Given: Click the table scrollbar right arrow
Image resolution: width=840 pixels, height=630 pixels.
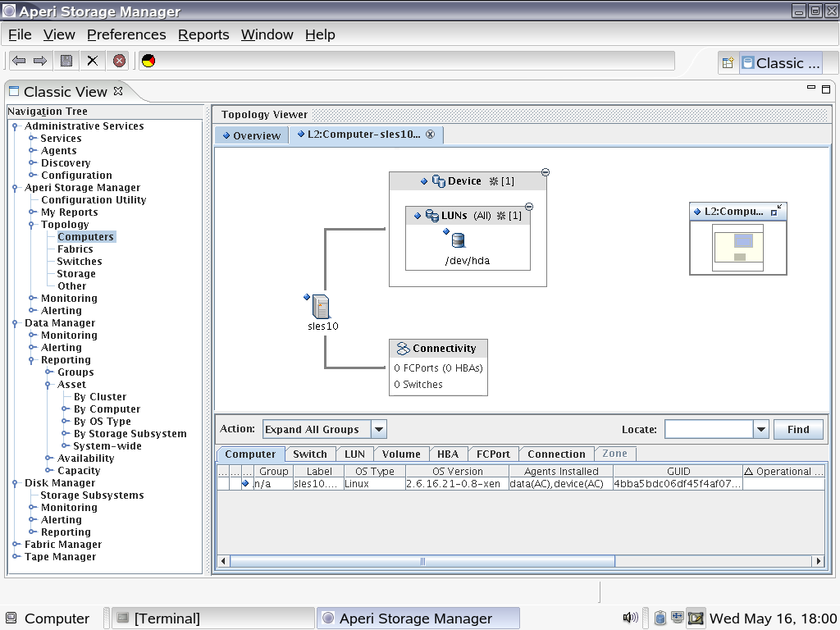Looking at the screenshot, I should pos(818,561).
